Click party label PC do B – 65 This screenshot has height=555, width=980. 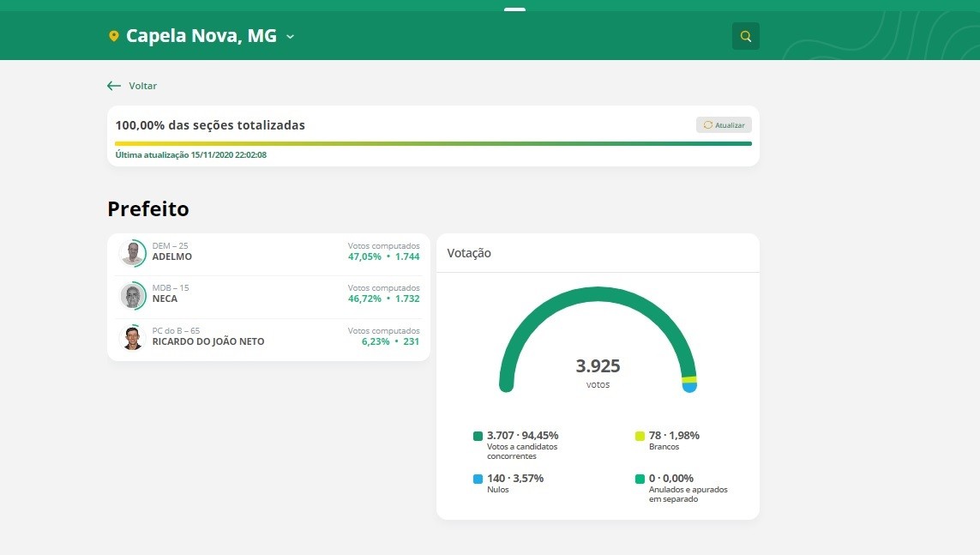point(177,330)
